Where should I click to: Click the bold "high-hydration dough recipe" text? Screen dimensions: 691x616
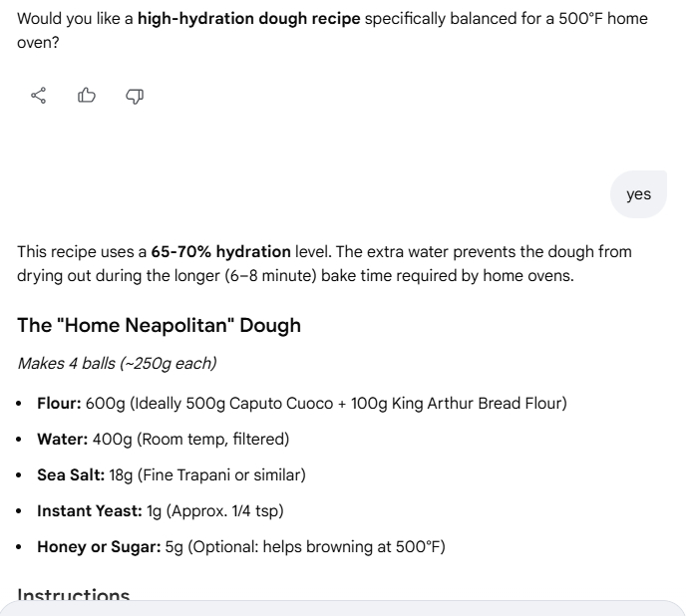point(248,19)
